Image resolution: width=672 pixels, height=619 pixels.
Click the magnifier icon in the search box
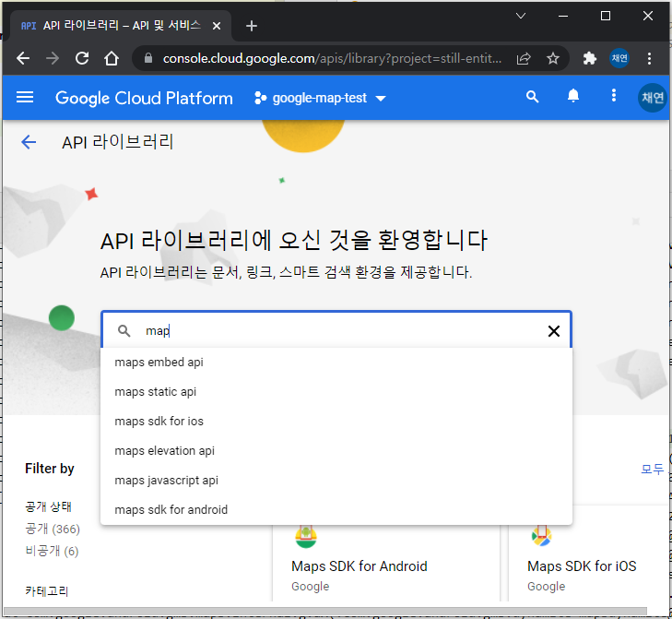click(x=124, y=331)
